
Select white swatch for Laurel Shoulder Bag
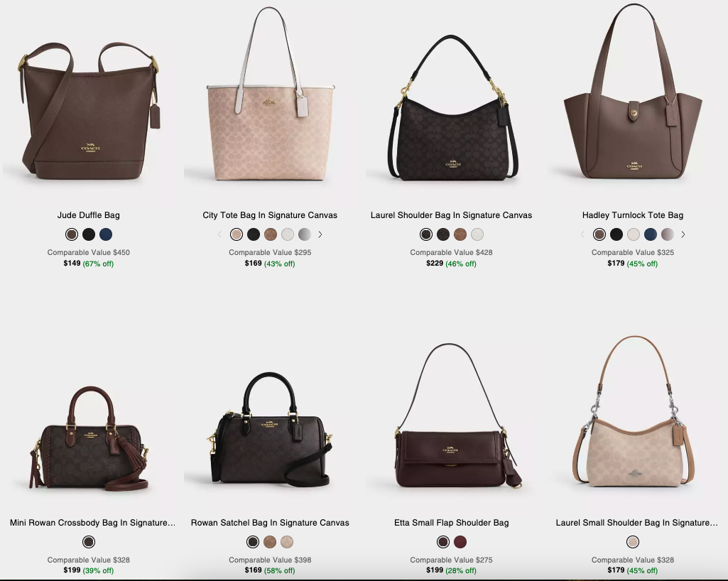477,234
